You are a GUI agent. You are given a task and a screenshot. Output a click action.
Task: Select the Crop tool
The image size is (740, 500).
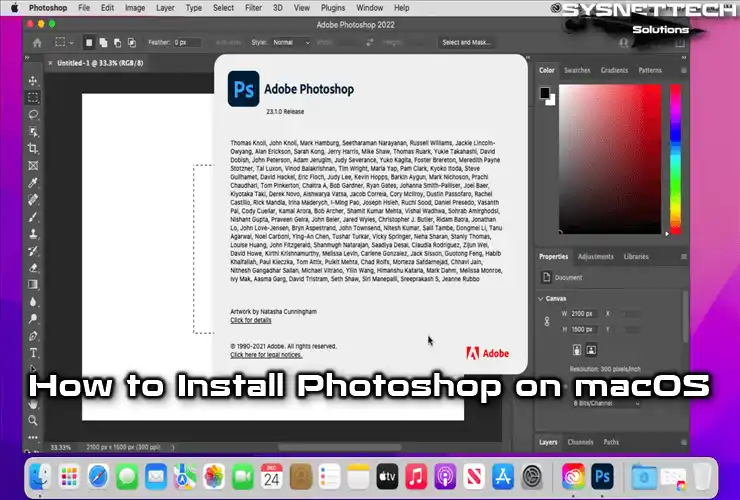tap(33, 149)
